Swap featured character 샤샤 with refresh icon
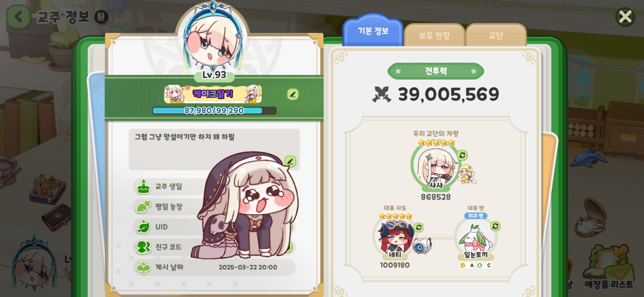 click(x=462, y=155)
